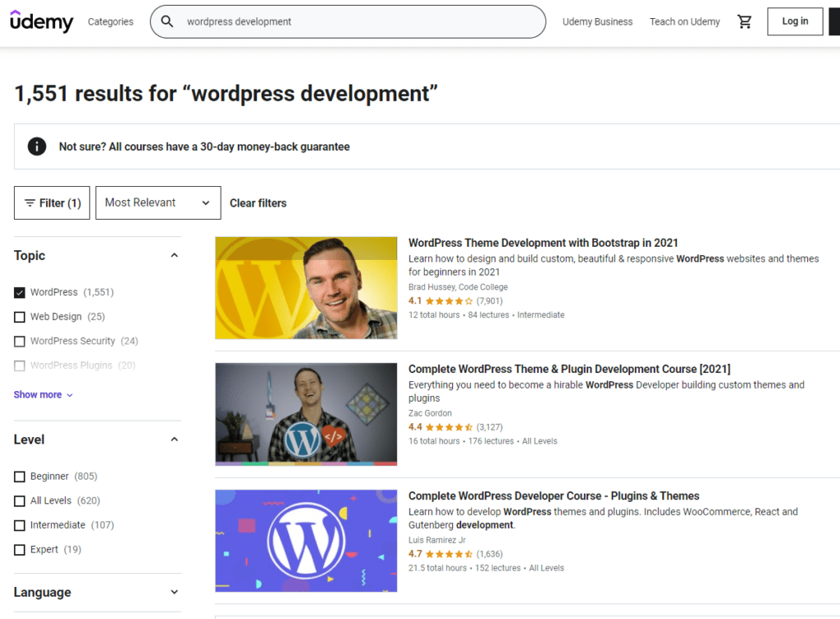
Task: Enable the Beginner level filter
Action: click(18, 476)
